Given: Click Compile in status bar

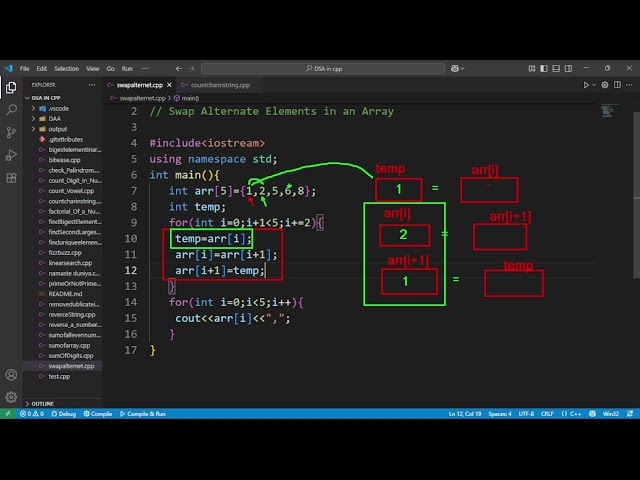Looking at the screenshot, I should click(x=98, y=413).
